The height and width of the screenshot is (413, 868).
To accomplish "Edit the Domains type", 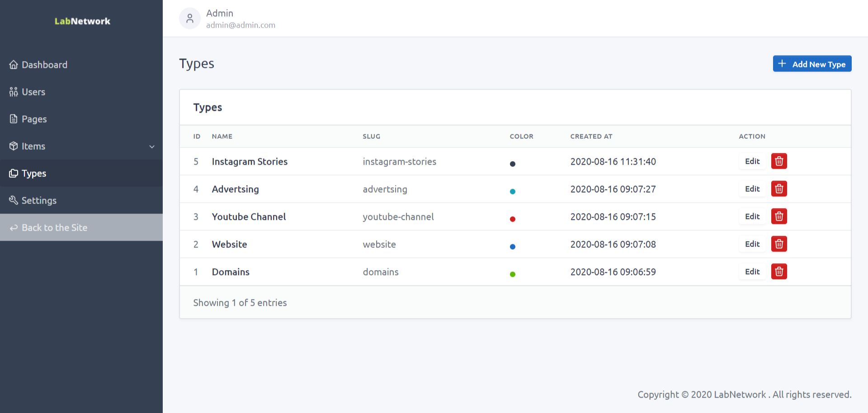I will pyautogui.click(x=752, y=271).
